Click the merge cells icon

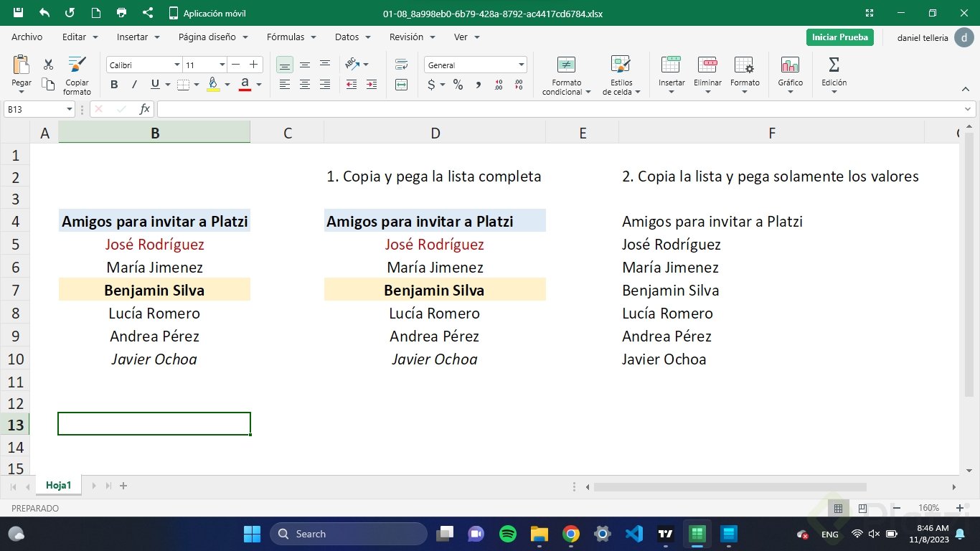(402, 85)
